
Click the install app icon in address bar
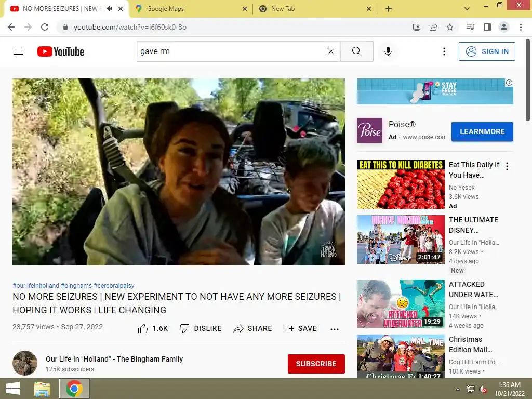click(416, 27)
